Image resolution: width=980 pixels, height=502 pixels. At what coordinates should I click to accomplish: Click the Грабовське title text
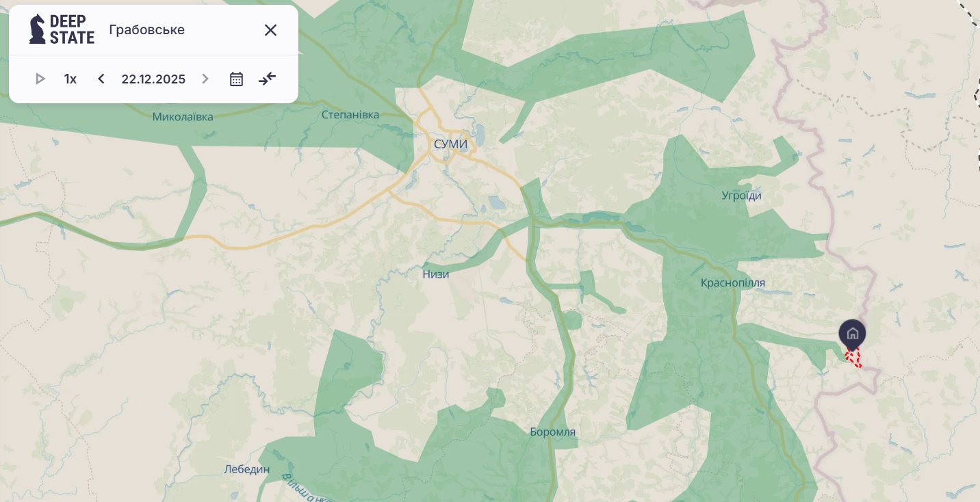pyautogui.click(x=147, y=30)
